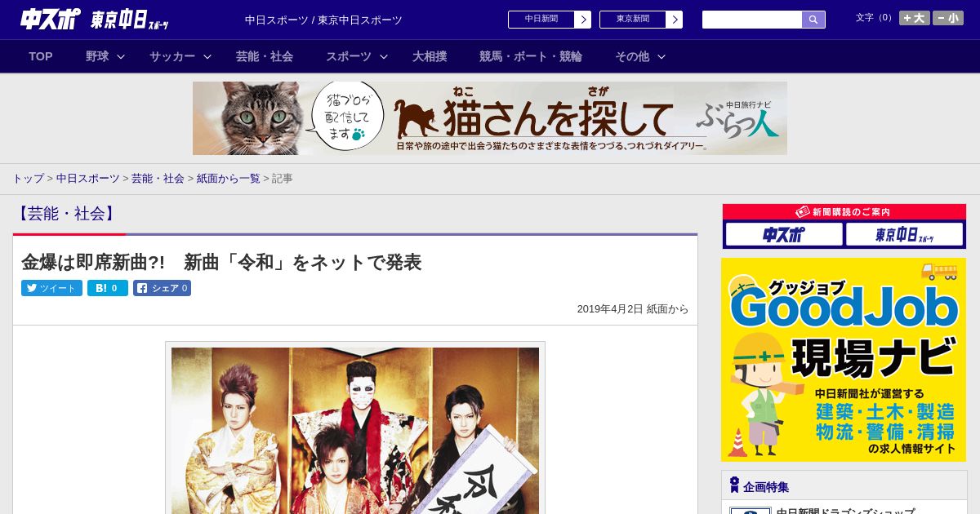Expand the 野球 dropdown chevron
The width and height of the screenshot is (980, 514).
pyautogui.click(x=121, y=56)
